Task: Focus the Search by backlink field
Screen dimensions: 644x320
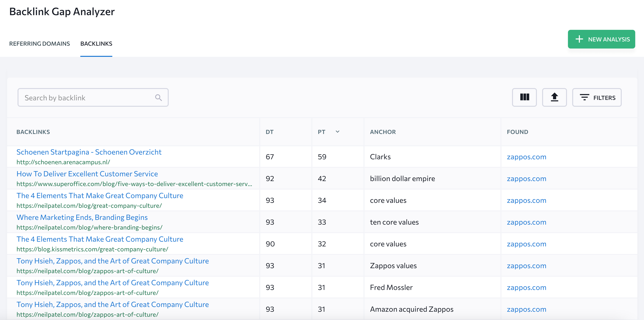Action: [x=93, y=98]
